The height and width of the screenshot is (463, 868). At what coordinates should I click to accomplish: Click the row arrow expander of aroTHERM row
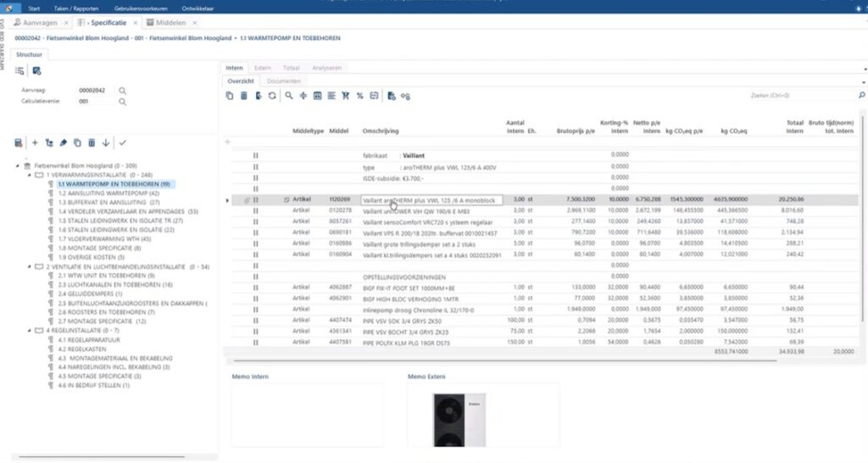[227, 200]
